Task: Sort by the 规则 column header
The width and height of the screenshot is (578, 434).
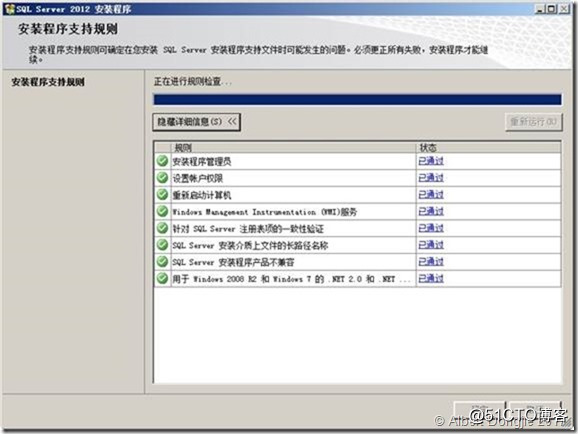Action: (293, 147)
